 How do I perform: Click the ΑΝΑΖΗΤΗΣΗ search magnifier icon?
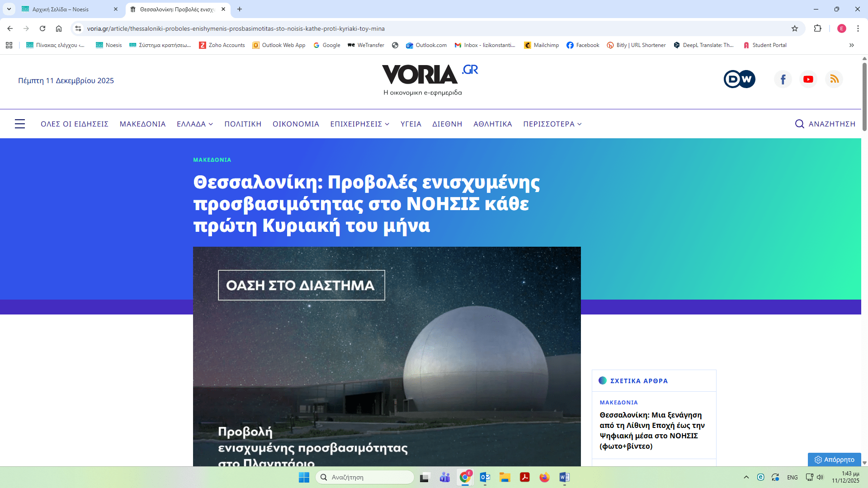799,124
